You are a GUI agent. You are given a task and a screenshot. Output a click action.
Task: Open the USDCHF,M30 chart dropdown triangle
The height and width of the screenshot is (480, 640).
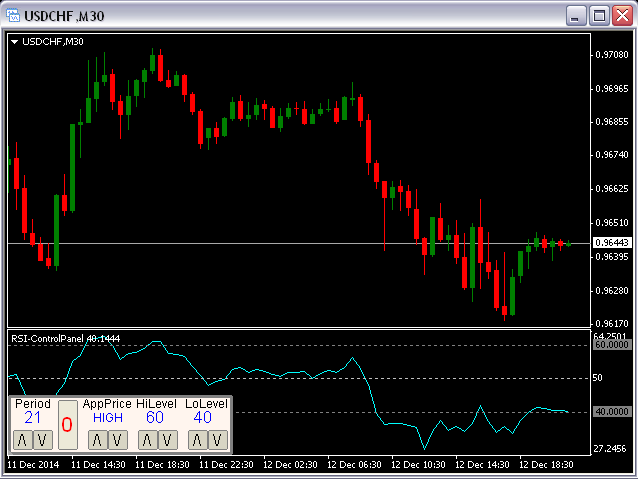tap(14, 42)
